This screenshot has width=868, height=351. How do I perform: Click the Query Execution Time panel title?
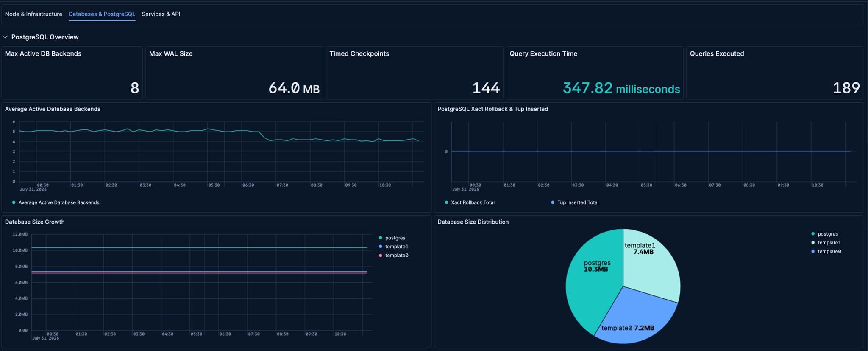click(543, 53)
